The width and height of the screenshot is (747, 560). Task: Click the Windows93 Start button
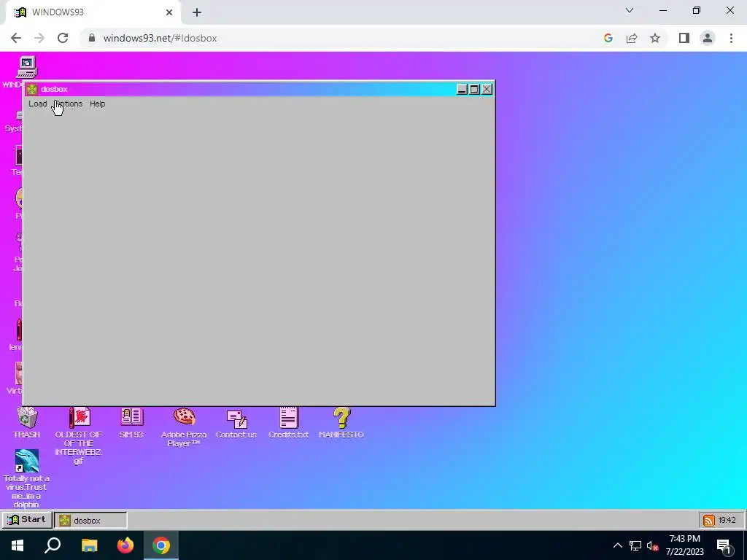[27, 519]
